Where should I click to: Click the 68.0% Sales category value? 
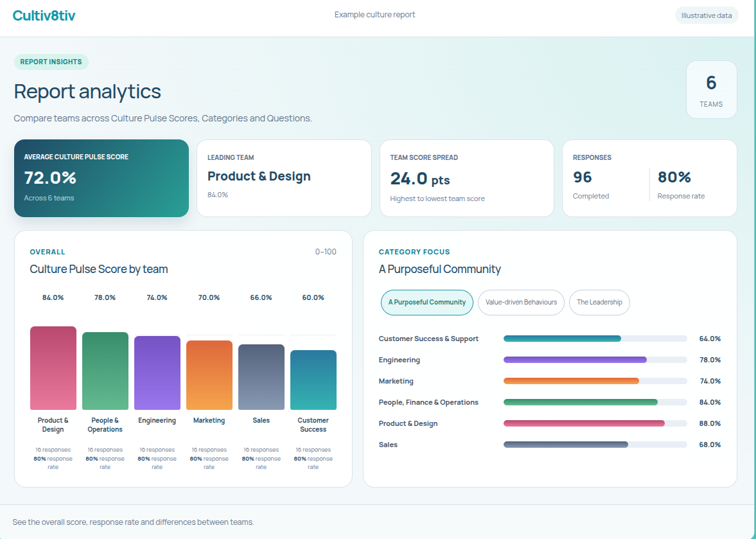710,445
